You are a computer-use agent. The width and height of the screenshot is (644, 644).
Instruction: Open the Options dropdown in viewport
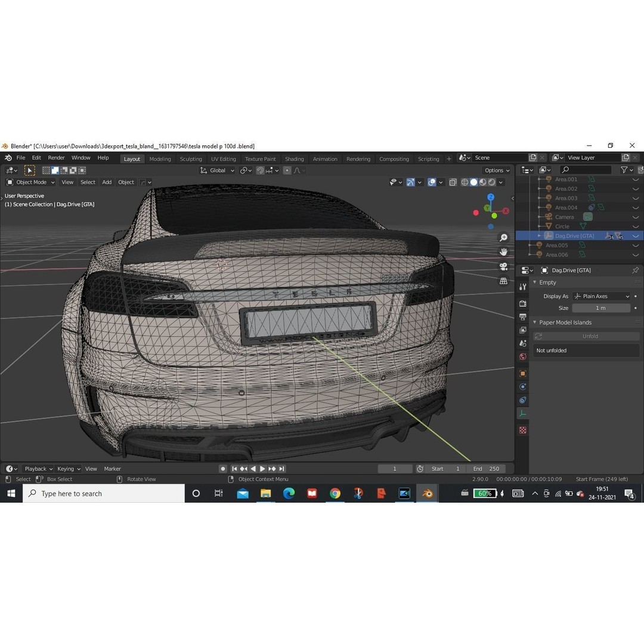click(x=497, y=171)
